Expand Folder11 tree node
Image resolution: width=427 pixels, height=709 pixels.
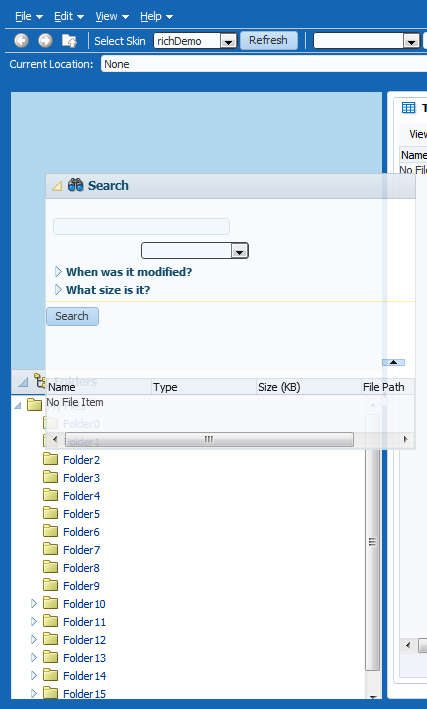click(33, 621)
